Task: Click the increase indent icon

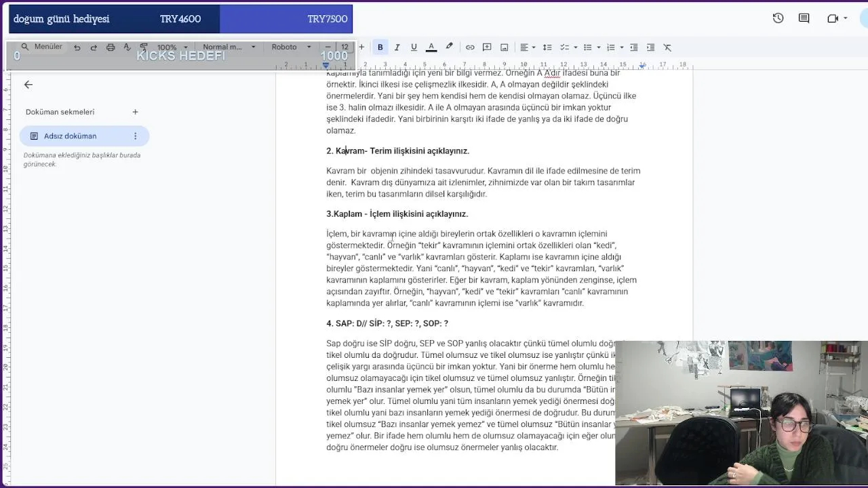Action: [651, 47]
